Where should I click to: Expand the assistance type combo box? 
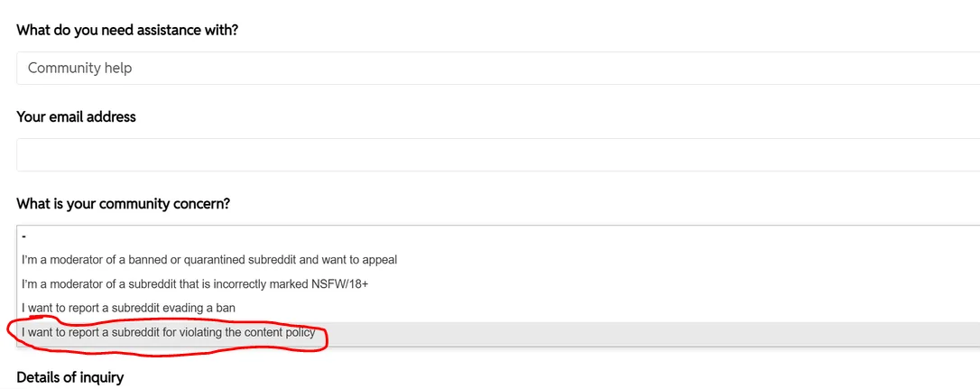[x=496, y=68]
